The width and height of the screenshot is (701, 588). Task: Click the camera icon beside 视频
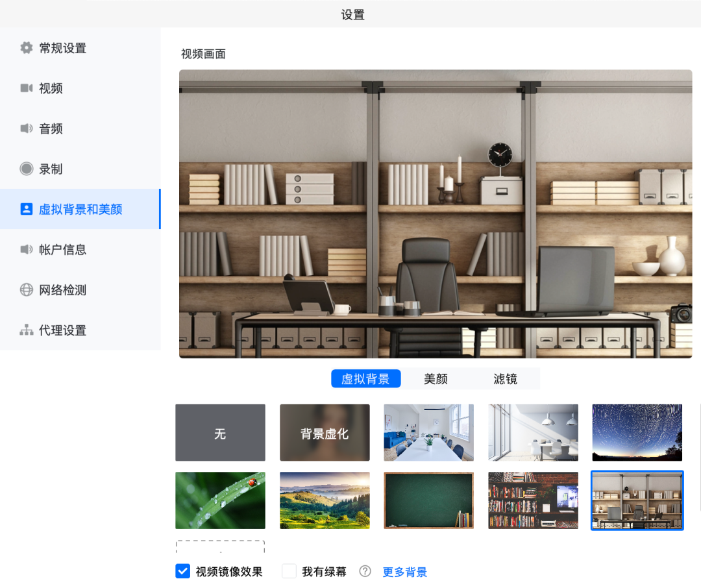coord(27,88)
